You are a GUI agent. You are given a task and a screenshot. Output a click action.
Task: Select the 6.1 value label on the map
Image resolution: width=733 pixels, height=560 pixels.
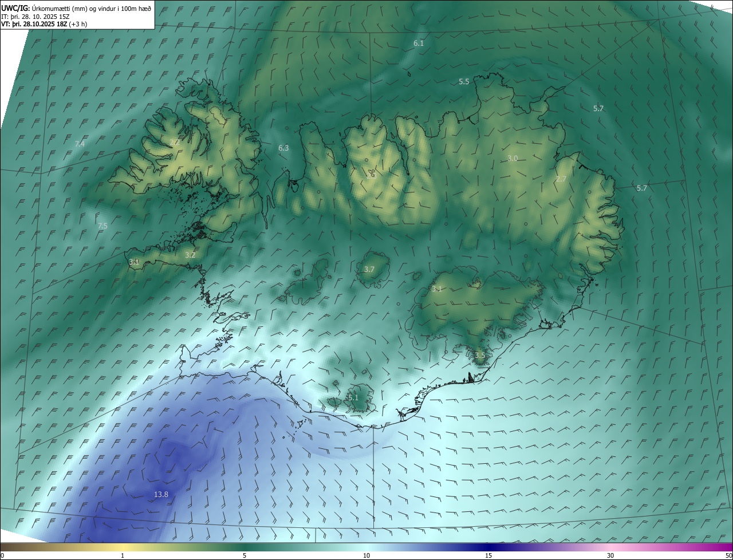click(x=419, y=44)
